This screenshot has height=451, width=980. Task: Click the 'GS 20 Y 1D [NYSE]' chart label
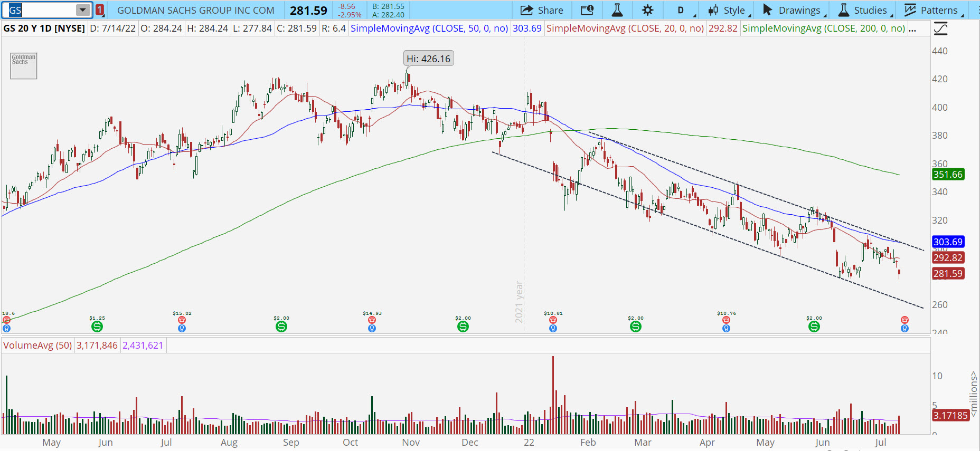[x=44, y=28]
